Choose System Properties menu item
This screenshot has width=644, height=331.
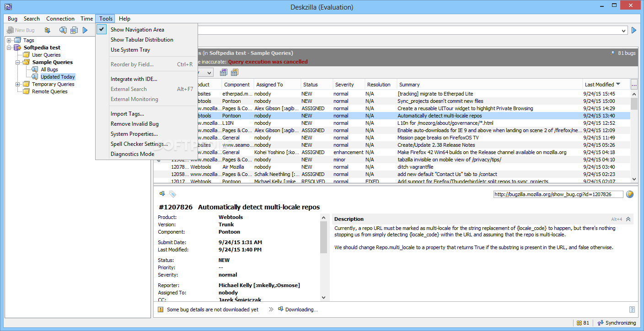click(x=146, y=134)
